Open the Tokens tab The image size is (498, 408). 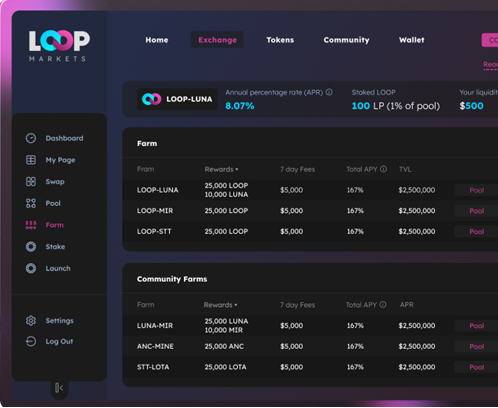280,40
